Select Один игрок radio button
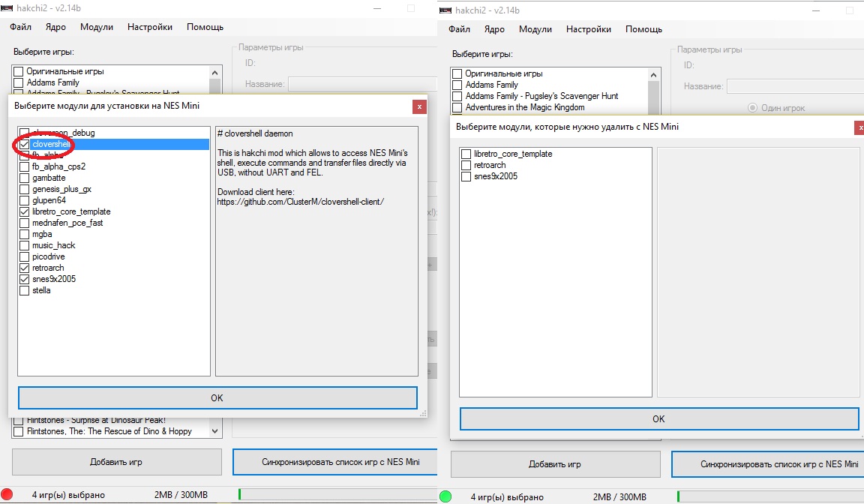 pos(753,108)
